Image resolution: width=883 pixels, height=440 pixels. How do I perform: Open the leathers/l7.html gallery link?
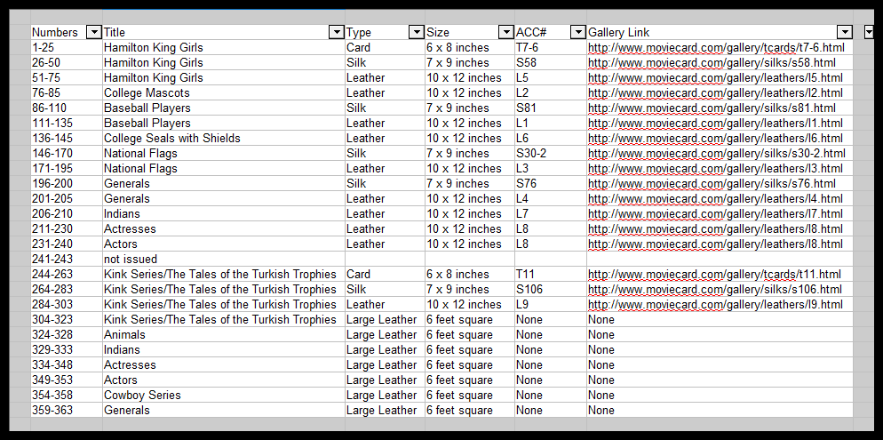click(x=715, y=214)
